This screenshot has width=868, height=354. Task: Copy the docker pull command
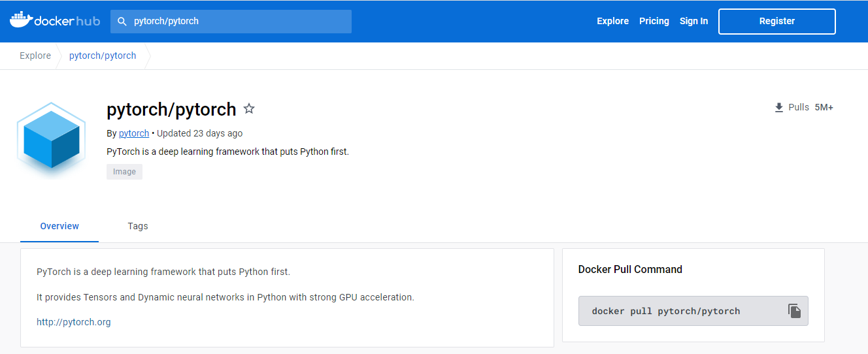(x=794, y=311)
